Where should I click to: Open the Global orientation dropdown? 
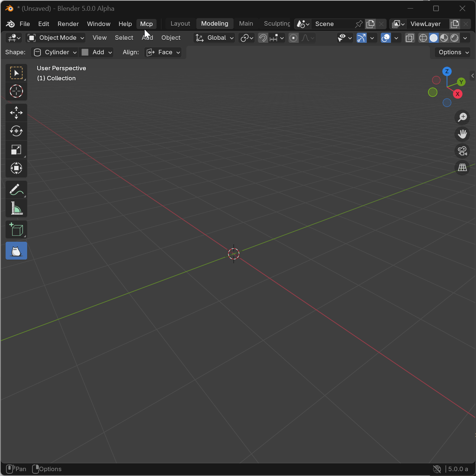tap(215, 38)
